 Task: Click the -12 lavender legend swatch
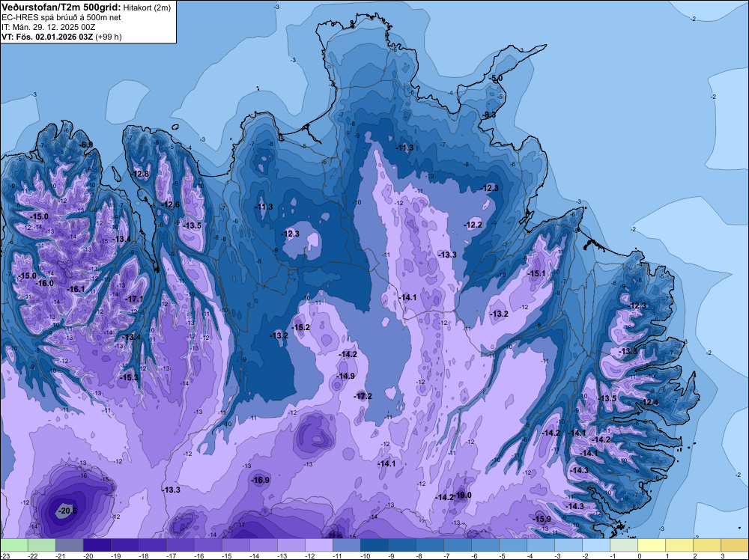coord(318,545)
